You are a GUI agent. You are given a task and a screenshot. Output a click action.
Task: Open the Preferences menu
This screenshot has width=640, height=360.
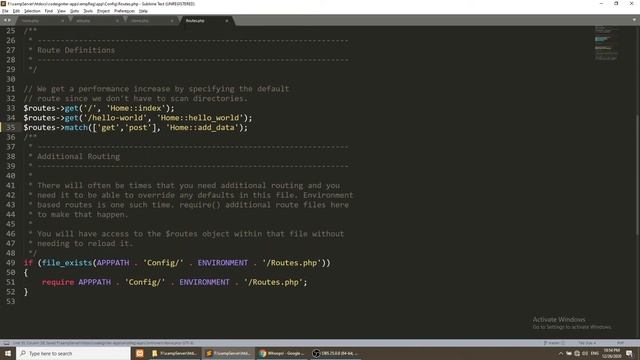click(124, 11)
